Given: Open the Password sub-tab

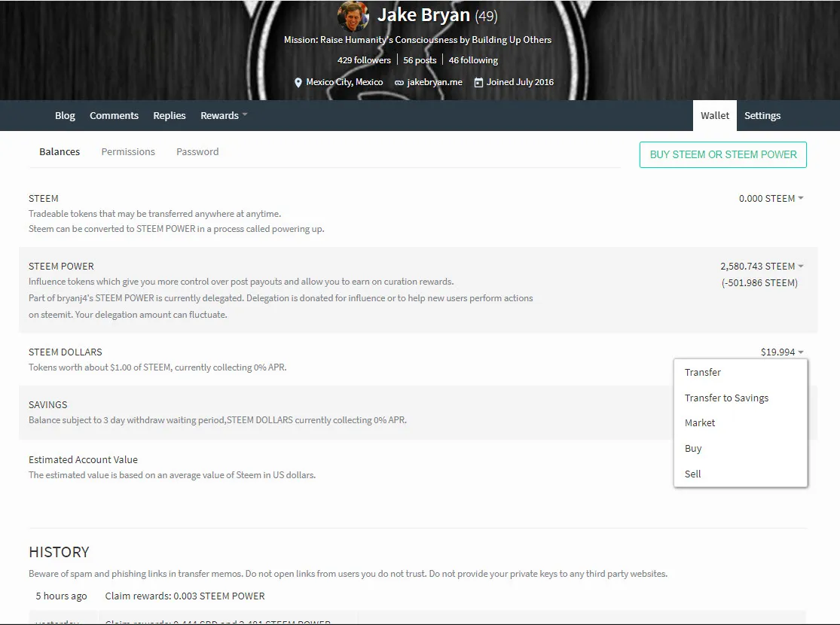Looking at the screenshot, I should [197, 151].
